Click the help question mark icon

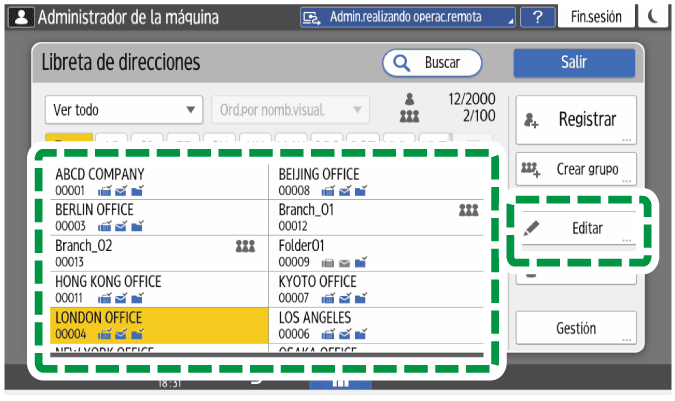[x=538, y=17]
